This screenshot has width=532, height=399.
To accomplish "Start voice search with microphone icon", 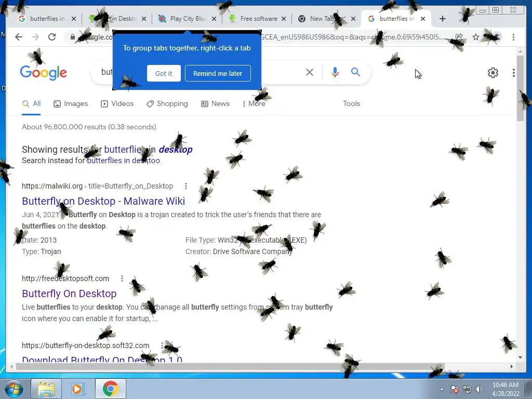I will tap(335, 72).
